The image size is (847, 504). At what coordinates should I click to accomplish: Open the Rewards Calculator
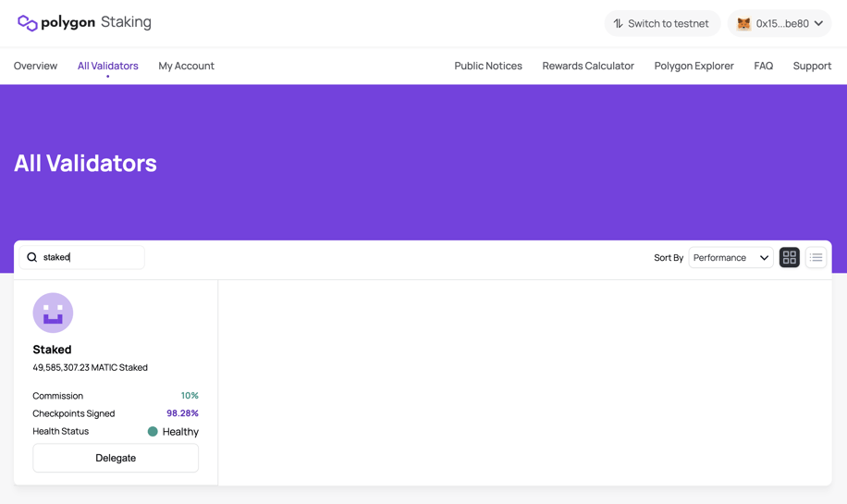click(588, 66)
